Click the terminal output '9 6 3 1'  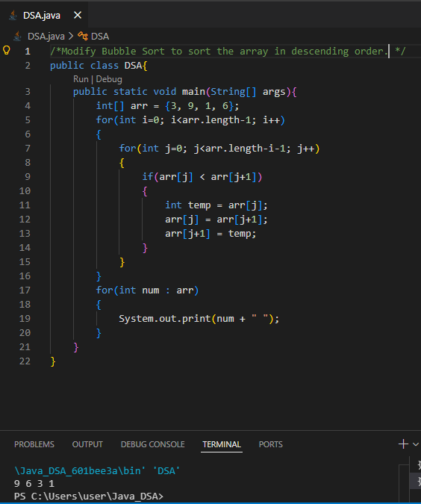[x=34, y=483]
